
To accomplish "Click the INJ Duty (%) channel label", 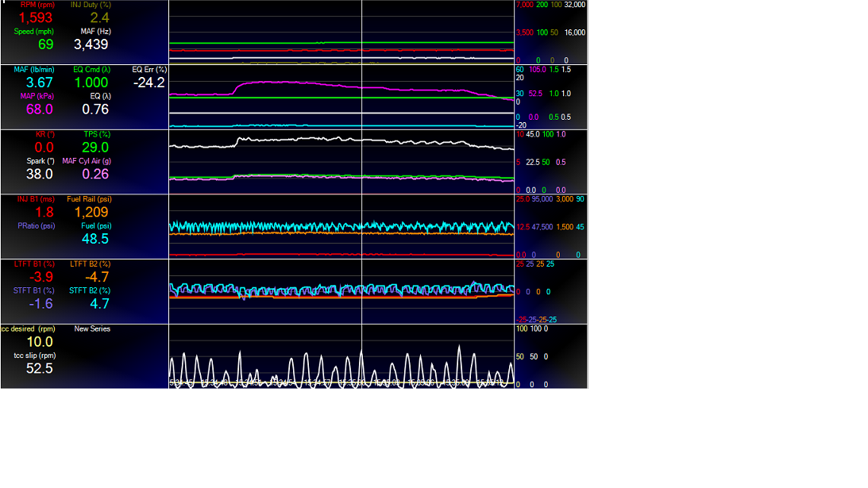I will [x=91, y=5].
